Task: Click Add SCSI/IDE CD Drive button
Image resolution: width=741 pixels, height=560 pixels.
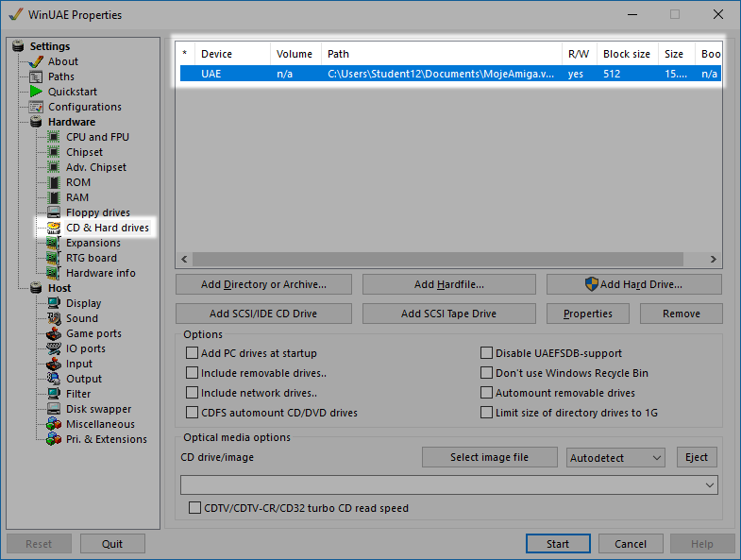Action: point(263,314)
